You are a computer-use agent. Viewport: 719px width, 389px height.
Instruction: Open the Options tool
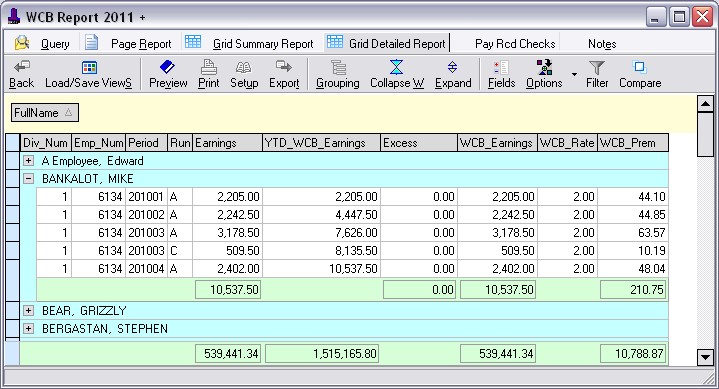[x=544, y=74]
